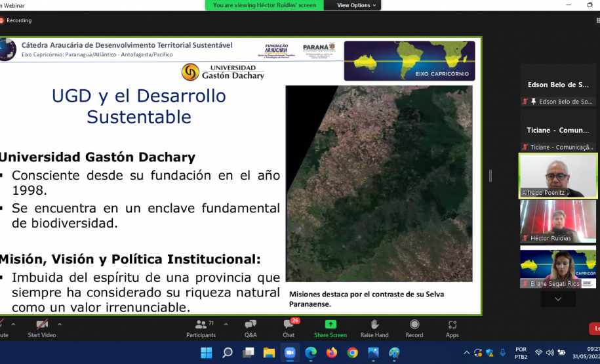This screenshot has width=600, height=364.
Task: Click the screen-viewing notification banner
Action: click(264, 5)
